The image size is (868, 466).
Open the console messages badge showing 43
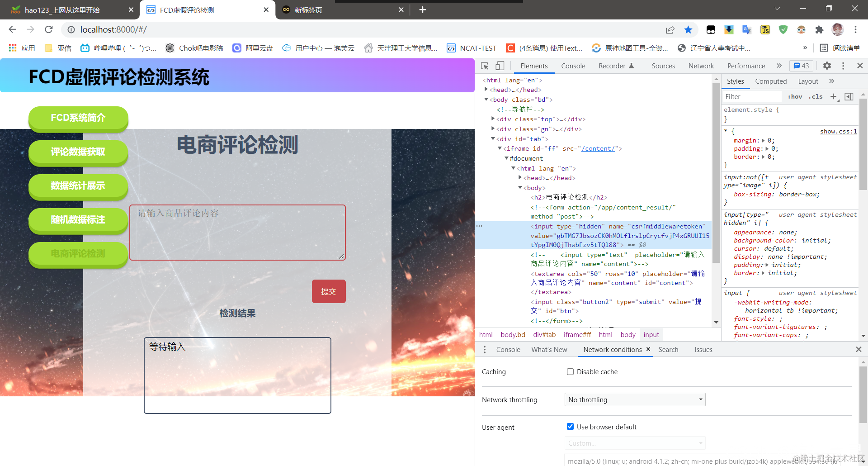pyautogui.click(x=801, y=66)
